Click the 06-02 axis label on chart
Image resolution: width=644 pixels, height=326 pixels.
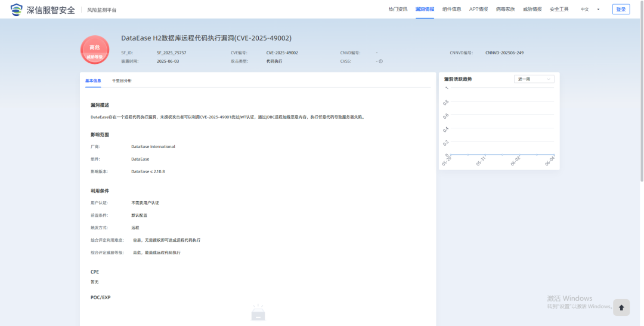coord(515,161)
